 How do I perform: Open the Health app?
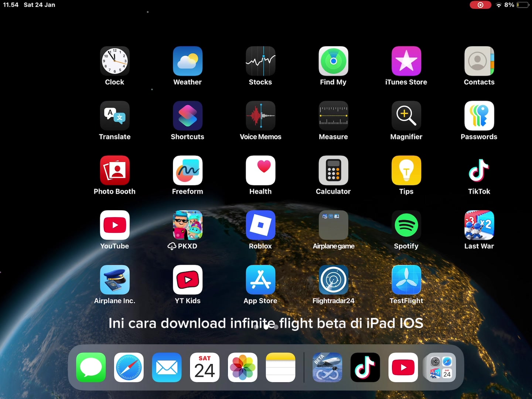coord(260,170)
